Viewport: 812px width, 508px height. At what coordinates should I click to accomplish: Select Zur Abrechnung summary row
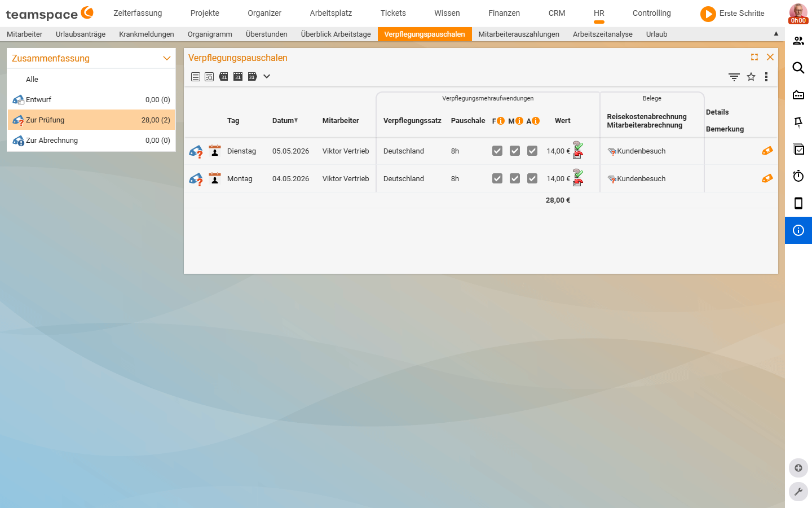tap(91, 140)
